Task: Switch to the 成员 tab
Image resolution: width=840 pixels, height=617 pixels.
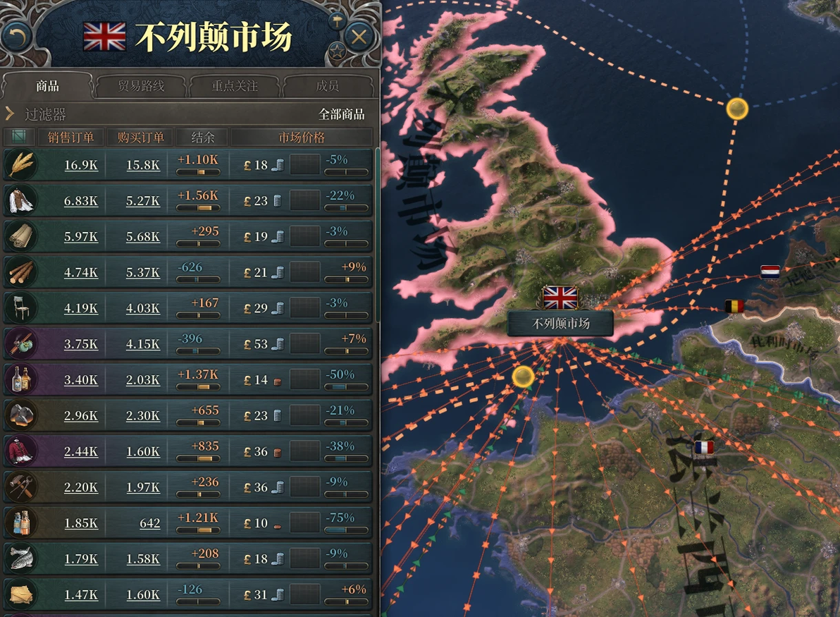Action: (x=327, y=86)
